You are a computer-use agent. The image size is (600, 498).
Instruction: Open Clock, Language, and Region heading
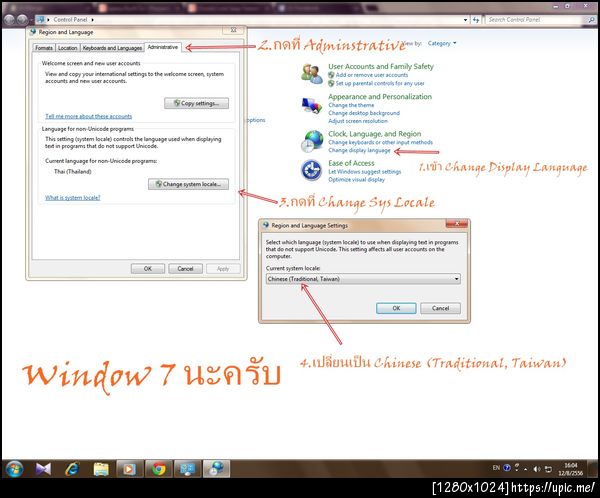click(375, 134)
